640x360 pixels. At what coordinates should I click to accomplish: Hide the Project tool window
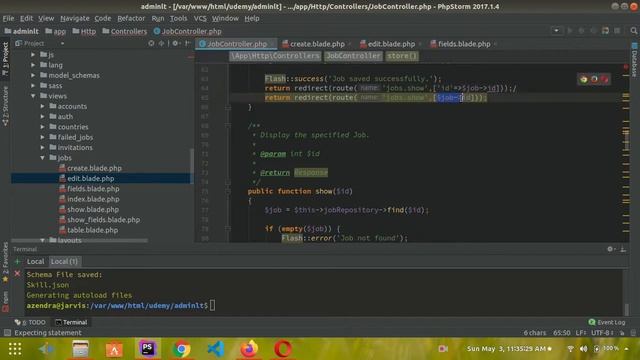(187, 43)
